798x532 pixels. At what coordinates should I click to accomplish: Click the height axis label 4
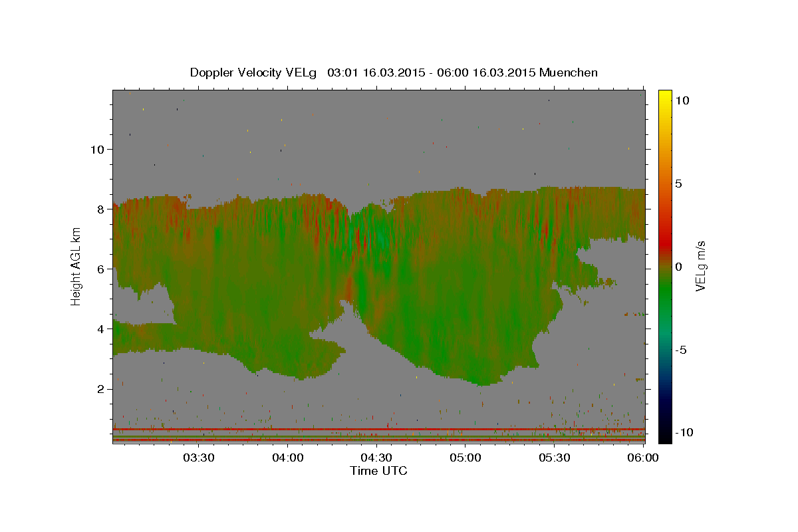(100, 329)
